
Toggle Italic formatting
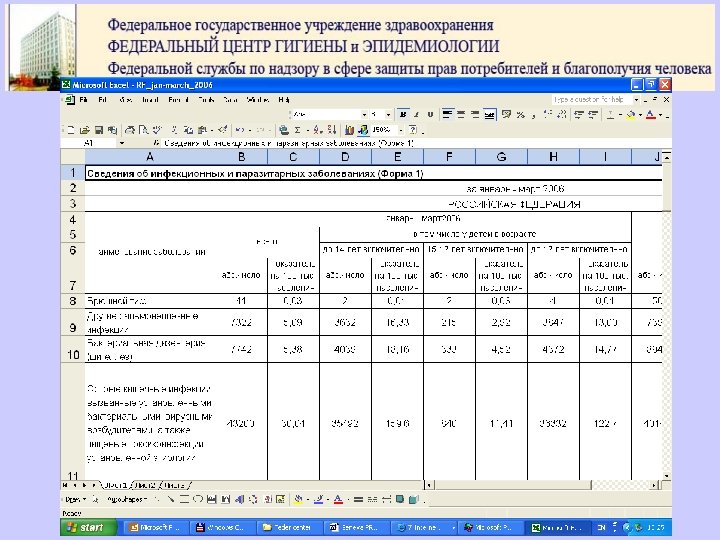point(416,114)
